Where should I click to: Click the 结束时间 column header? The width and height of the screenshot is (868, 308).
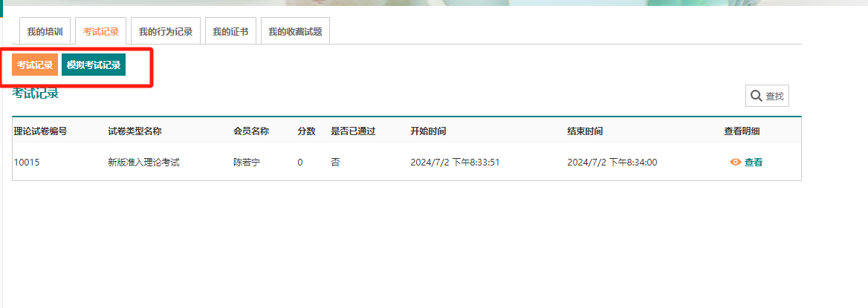(585, 131)
